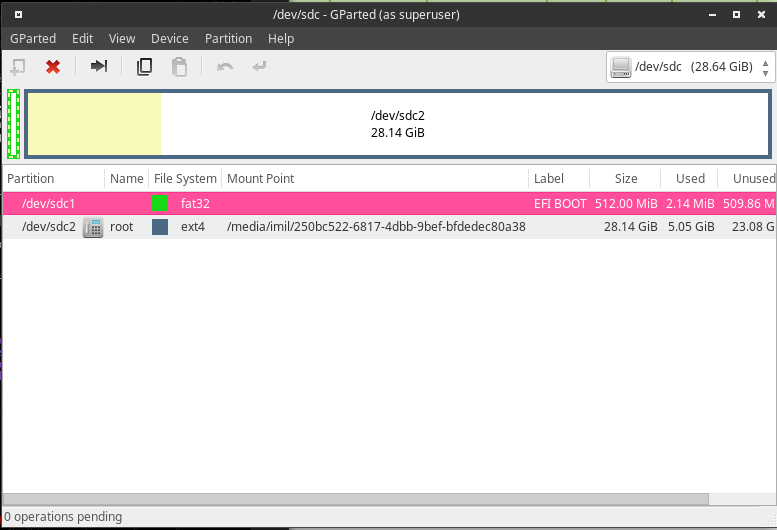Open the Partition menu
Screen dimensions: 777x530
pos(228,38)
